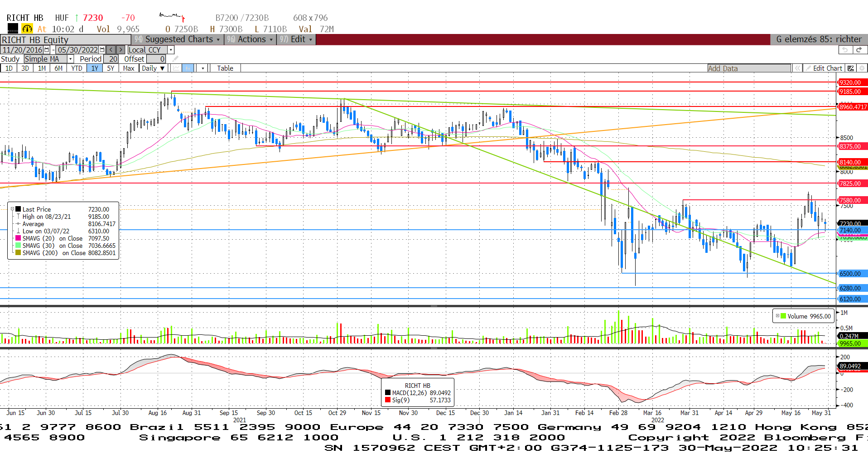Select the Max range tab
868x473 pixels.
point(129,68)
